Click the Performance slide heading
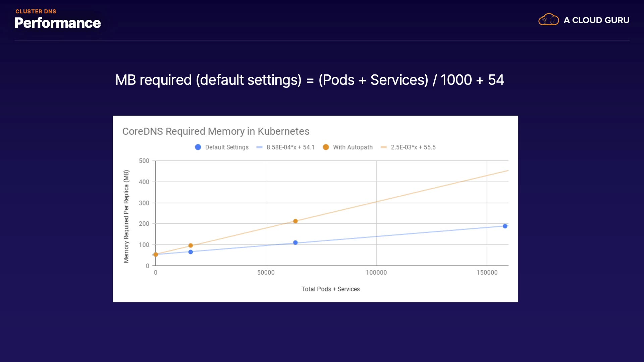Screen dimensions: 644x362 pyautogui.click(x=58, y=23)
